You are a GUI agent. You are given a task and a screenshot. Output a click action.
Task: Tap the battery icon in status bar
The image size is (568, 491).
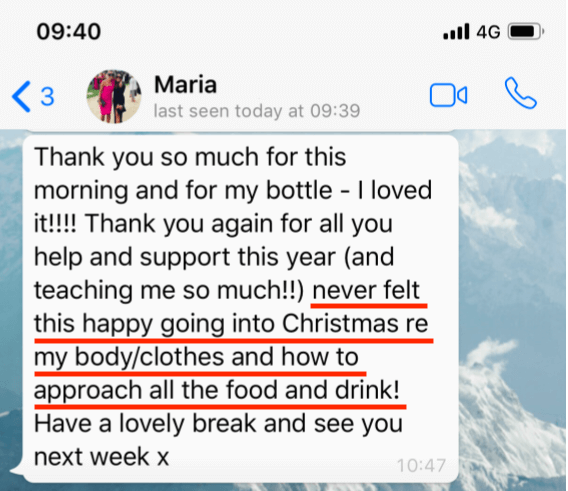tap(526, 32)
